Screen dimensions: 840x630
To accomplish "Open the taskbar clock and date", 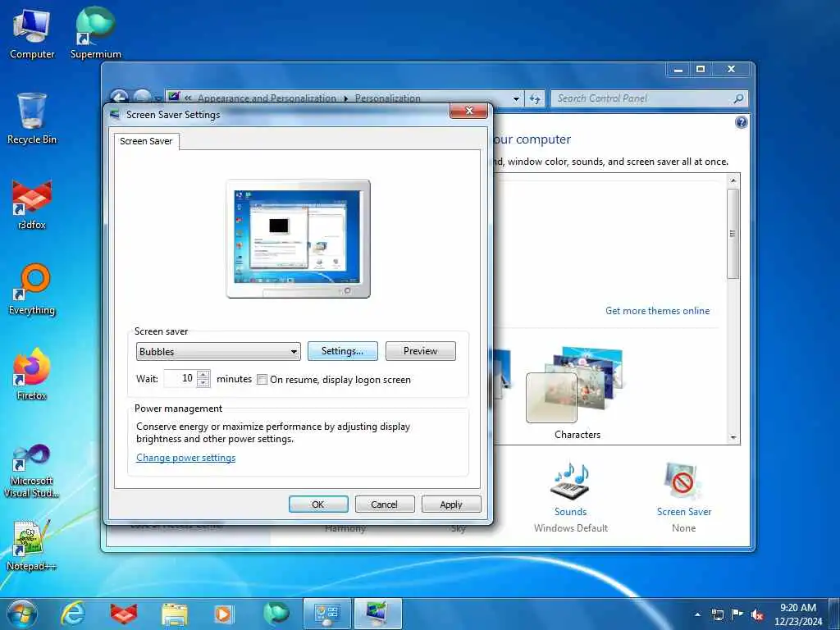I will (798, 614).
